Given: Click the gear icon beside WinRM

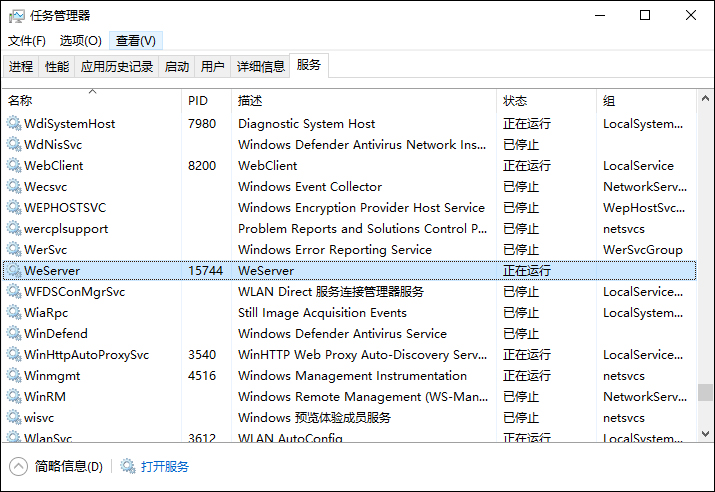Looking at the screenshot, I should [x=14, y=396].
